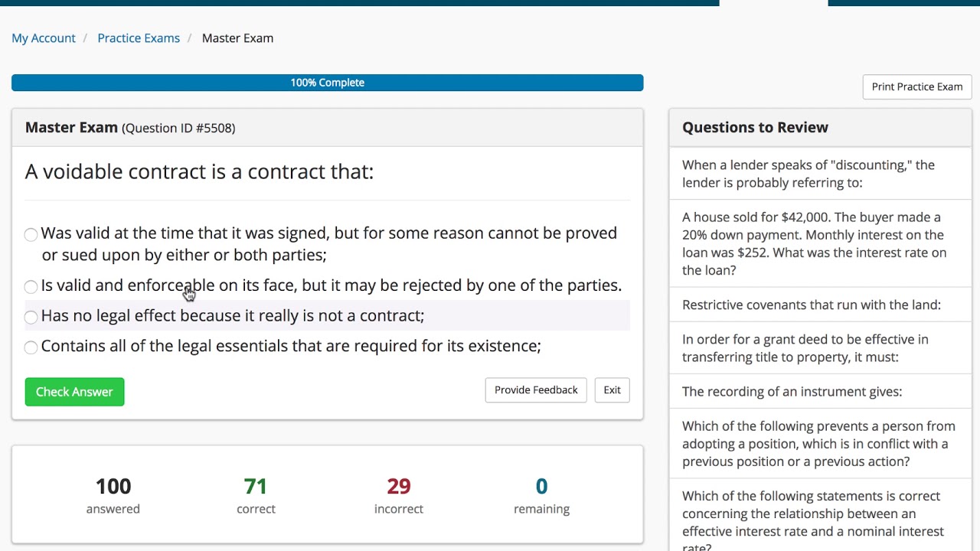Image resolution: width=980 pixels, height=551 pixels.
Task: Go to My Account breadcrumb link
Action: click(x=44, y=38)
